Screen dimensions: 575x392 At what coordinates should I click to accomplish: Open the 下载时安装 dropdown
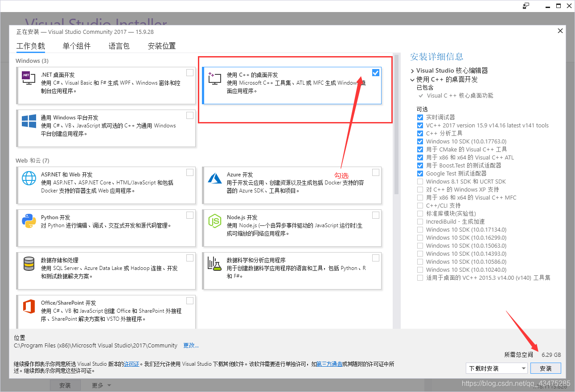click(x=497, y=368)
